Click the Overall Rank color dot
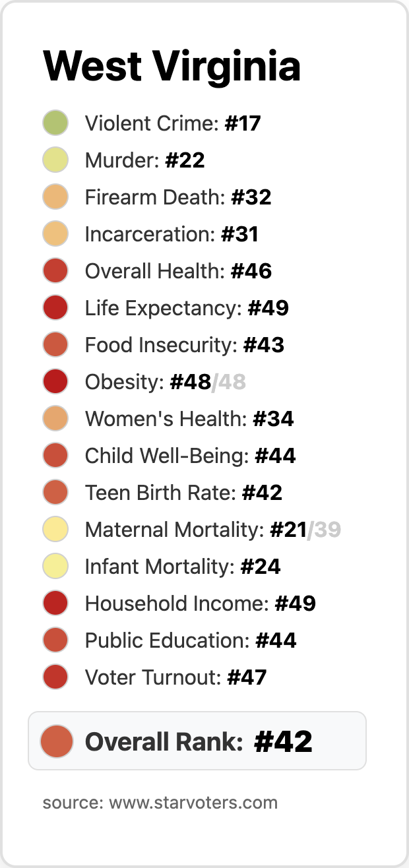This screenshot has height=868, width=409. point(56,741)
